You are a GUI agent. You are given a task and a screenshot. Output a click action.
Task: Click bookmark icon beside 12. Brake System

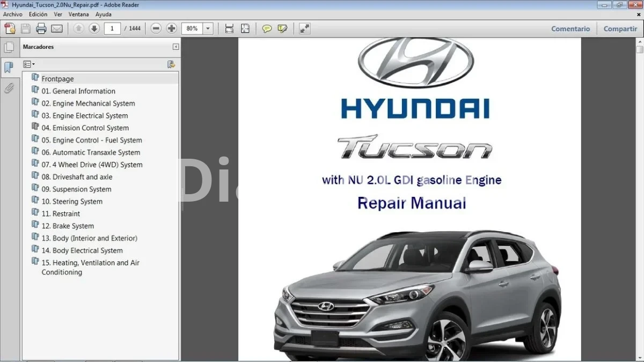click(x=35, y=225)
